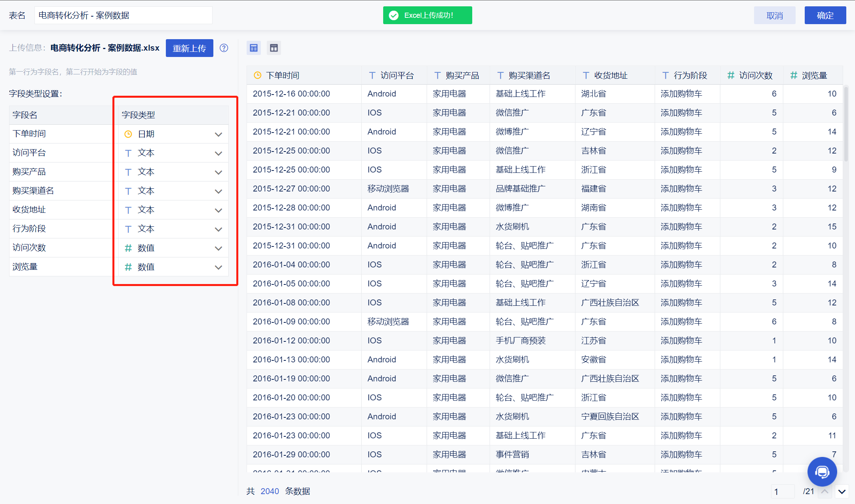
Task: Open field type dropdown for 访问次数
Action: click(218, 248)
